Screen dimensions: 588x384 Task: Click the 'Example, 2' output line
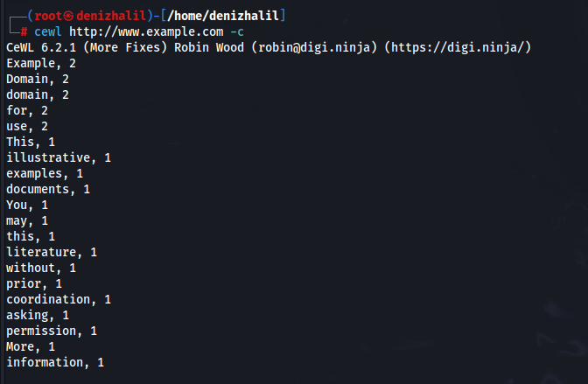[41, 63]
